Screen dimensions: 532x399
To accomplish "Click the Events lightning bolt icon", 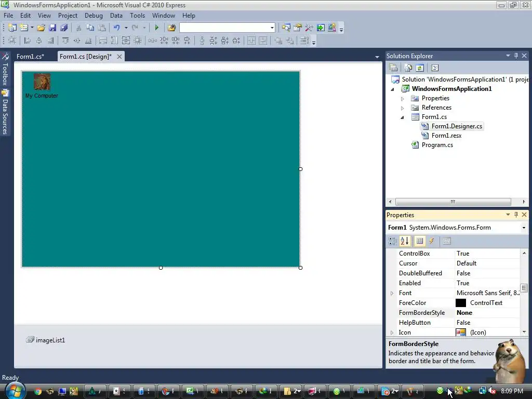I will [432, 241].
